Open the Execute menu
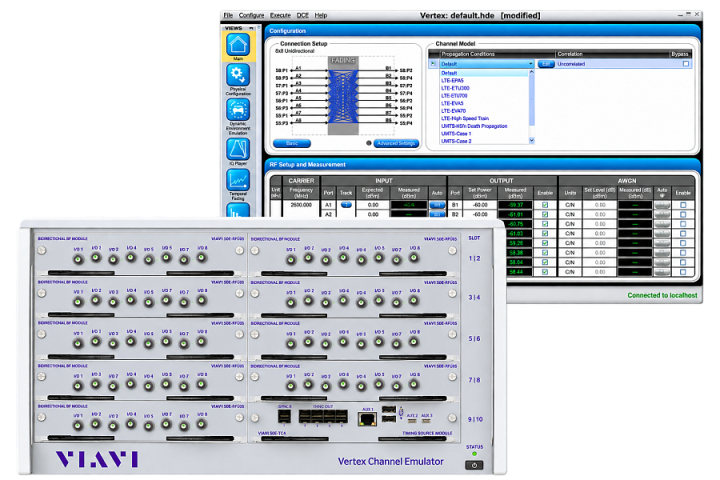This screenshot has height=480, width=720. (280, 15)
